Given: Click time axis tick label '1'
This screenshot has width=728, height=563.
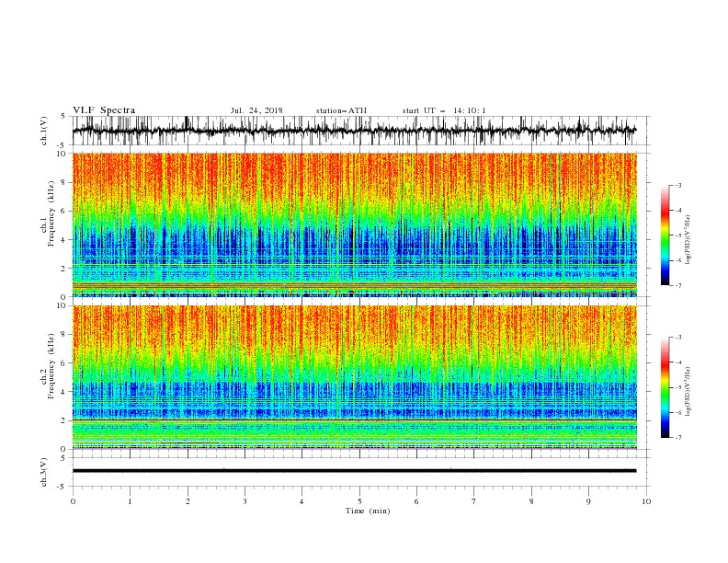Looking at the screenshot, I should (x=130, y=501).
